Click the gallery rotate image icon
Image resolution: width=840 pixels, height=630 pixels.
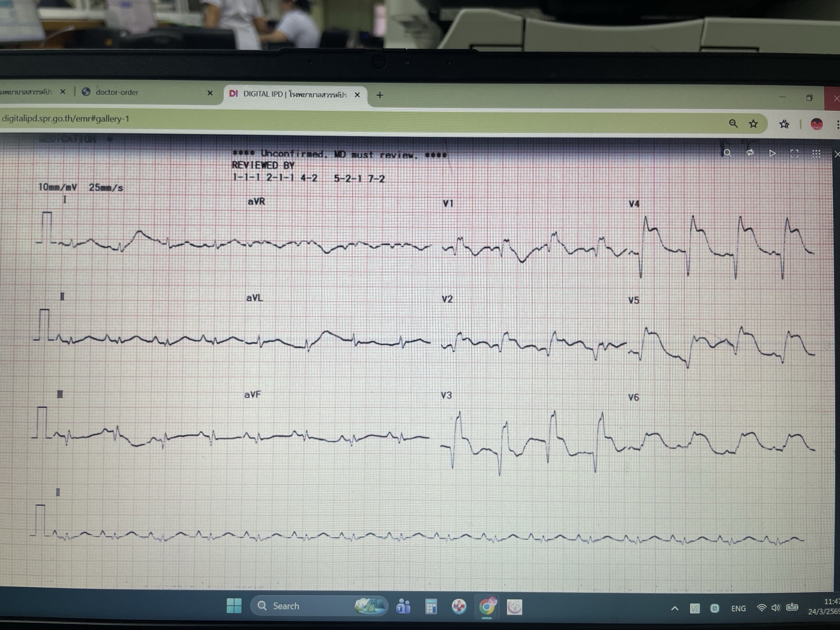click(750, 153)
